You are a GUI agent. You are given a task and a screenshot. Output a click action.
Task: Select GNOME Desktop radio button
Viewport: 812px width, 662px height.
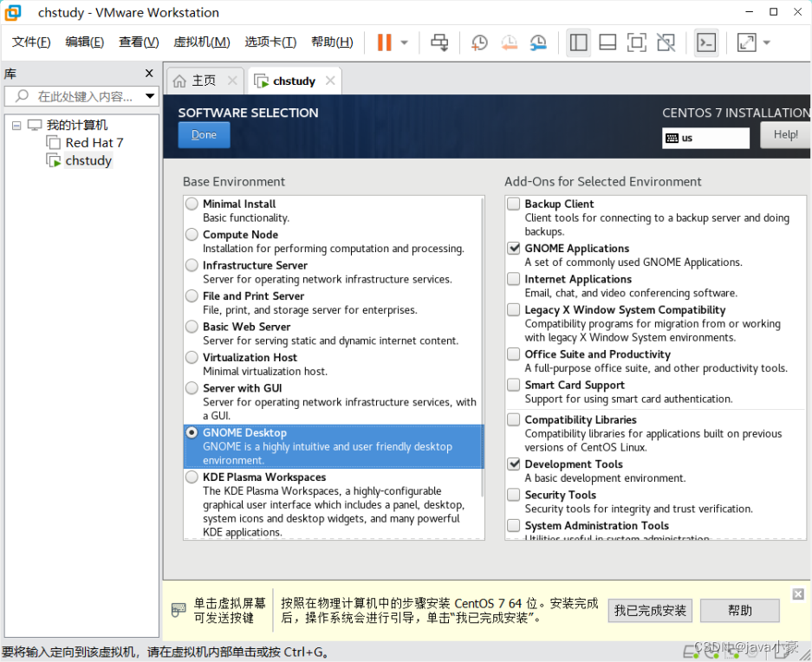pyautogui.click(x=192, y=432)
